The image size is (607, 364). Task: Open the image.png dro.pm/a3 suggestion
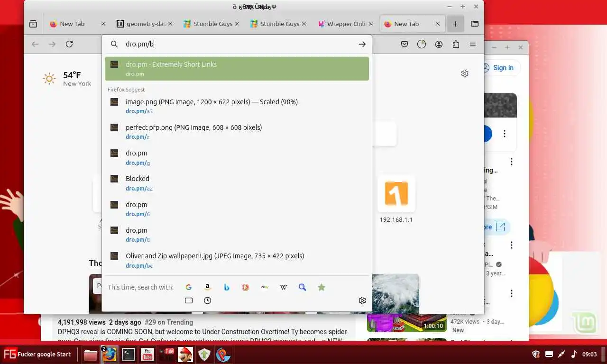237,106
